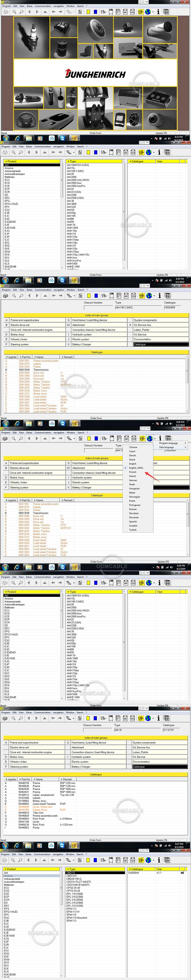Open navigation menu in the splash window

point(58,6)
